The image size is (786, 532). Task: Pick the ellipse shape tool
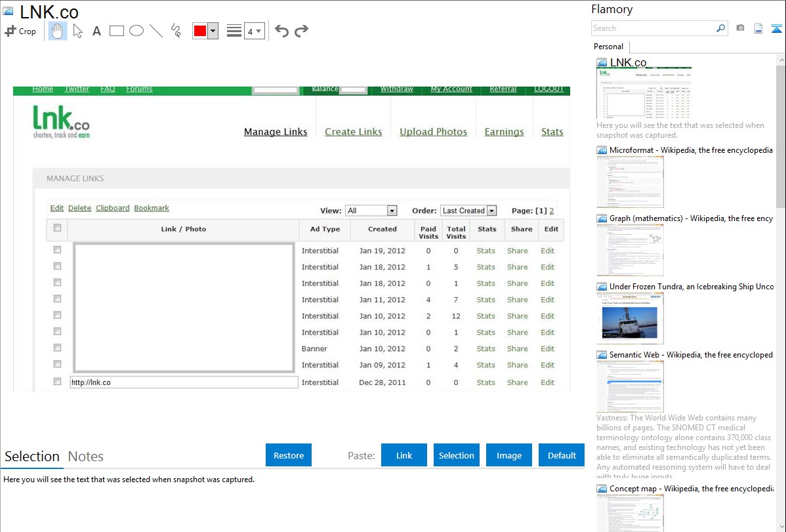pos(136,31)
